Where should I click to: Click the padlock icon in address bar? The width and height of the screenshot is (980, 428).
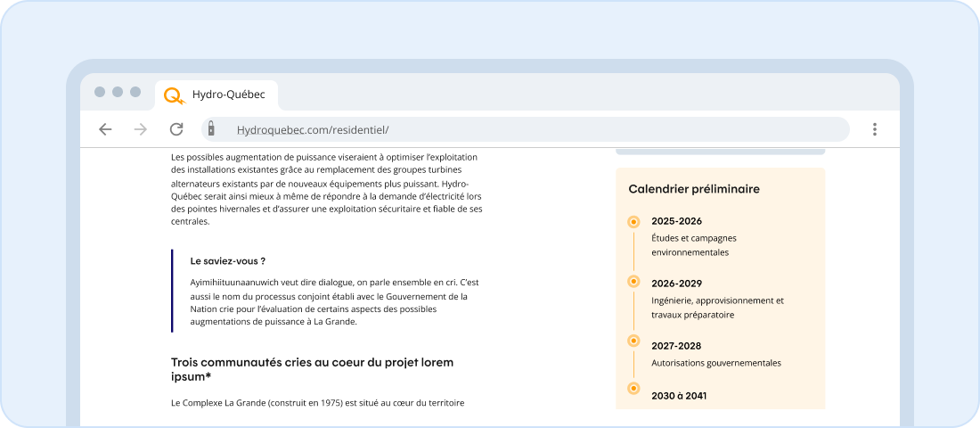tap(211, 128)
